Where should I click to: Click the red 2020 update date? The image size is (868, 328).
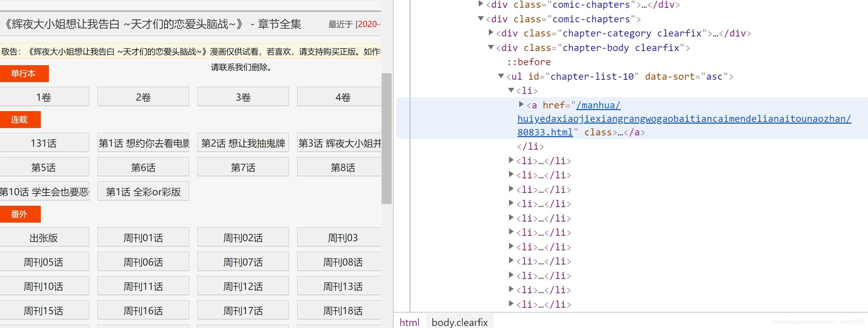click(369, 24)
